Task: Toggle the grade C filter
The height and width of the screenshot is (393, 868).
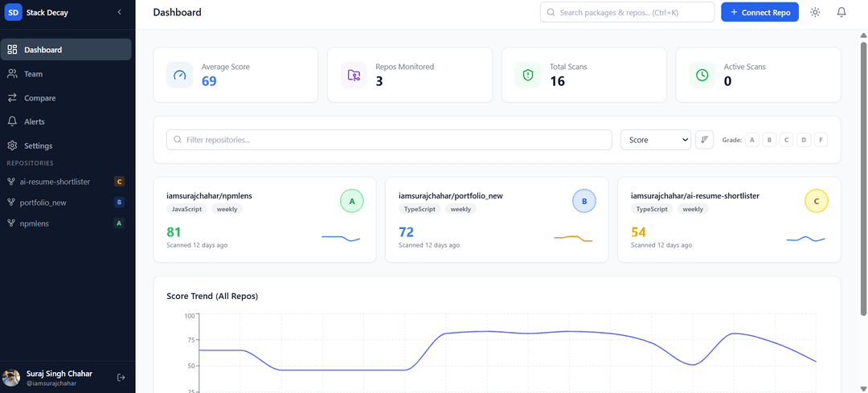Action: pos(786,140)
